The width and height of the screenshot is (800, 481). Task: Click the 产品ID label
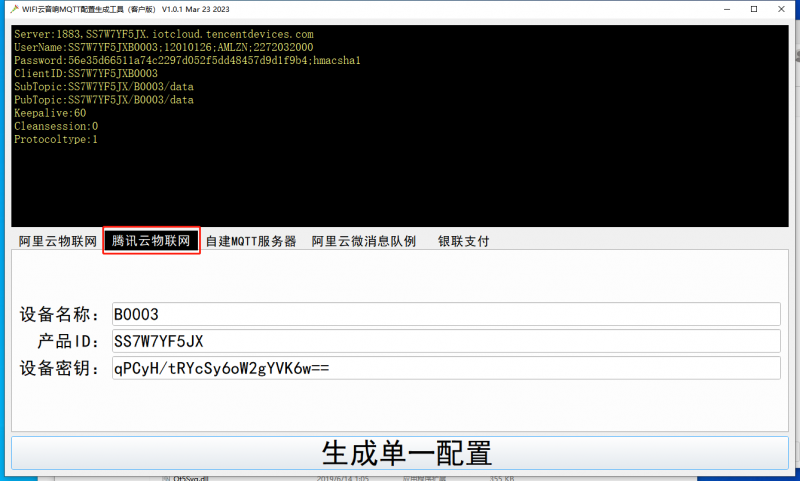[68, 341]
